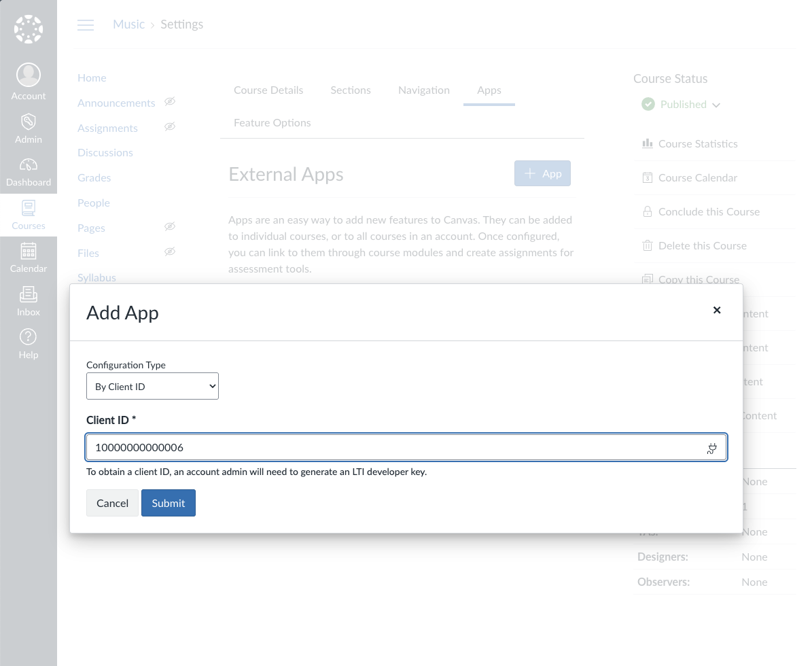812x666 pixels.
Task: Open the Account sidebar icon
Action: click(x=29, y=75)
